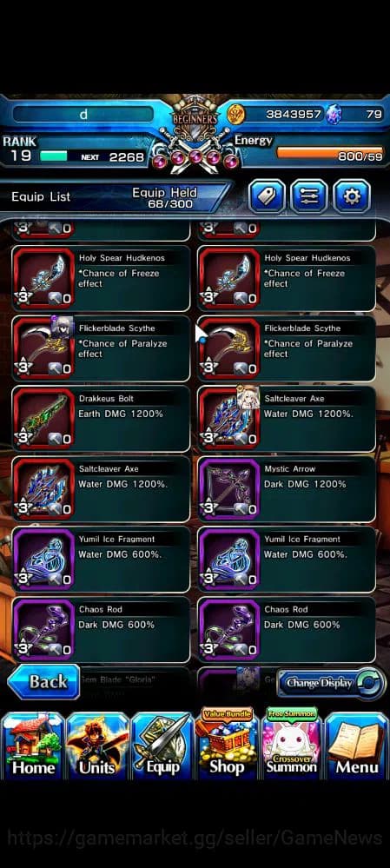The image size is (390, 868).
Task: Open the Crossover Summon menu
Action: [x=292, y=743]
